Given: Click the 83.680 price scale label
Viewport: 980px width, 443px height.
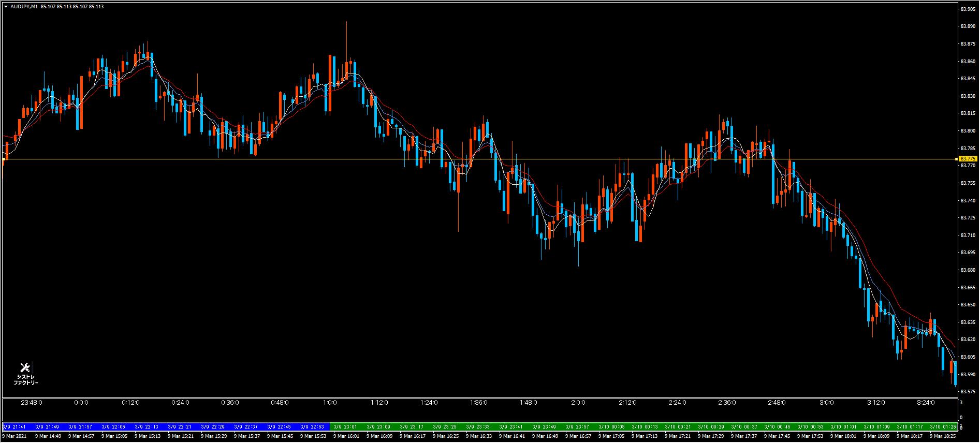Looking at the screenshot, I should [x=968, y=270].
